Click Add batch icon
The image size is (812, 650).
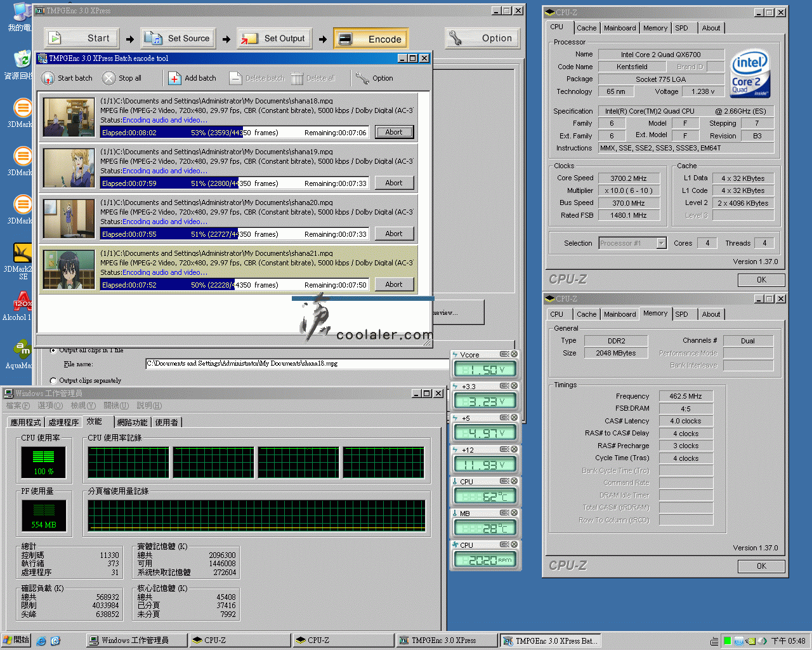[174, 78]
